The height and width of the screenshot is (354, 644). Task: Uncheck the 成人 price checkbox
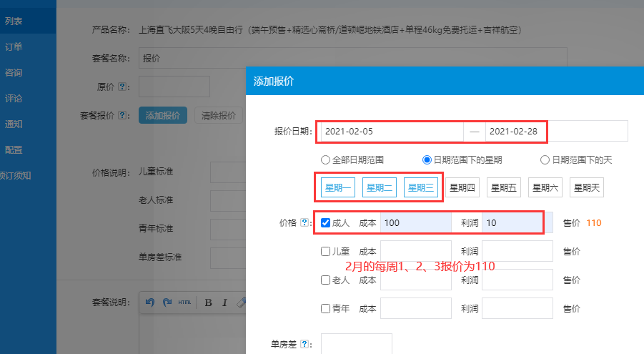coord(326,223)
